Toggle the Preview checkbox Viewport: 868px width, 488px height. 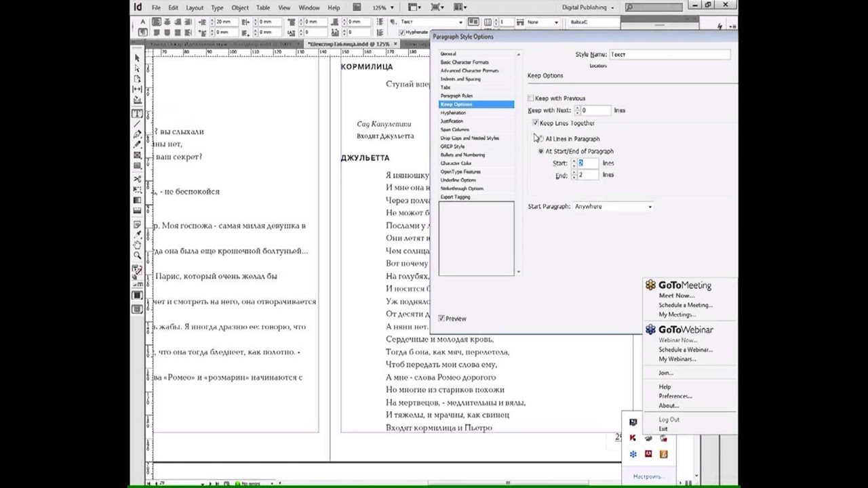pos(441,319)
